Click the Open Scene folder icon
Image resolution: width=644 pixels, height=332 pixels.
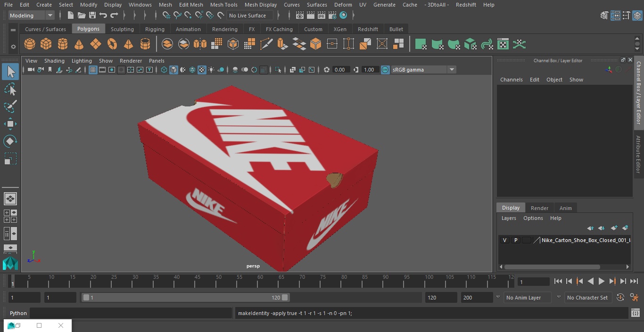click(x=82, y=16)
